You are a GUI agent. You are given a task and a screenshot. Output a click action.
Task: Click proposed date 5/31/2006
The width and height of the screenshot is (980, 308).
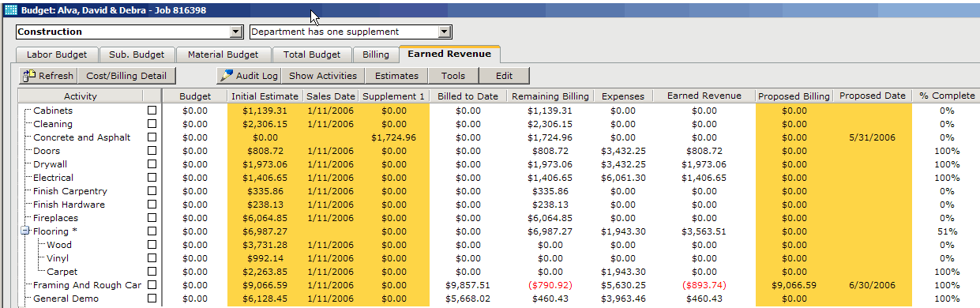(872, 137)
